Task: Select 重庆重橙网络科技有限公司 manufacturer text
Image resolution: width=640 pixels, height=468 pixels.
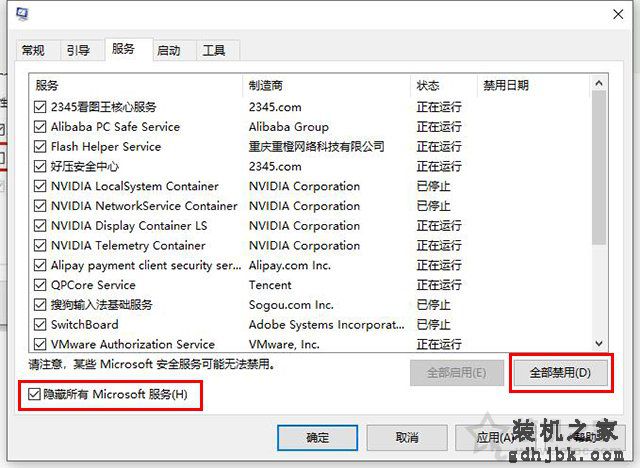Action: (317, 146)
